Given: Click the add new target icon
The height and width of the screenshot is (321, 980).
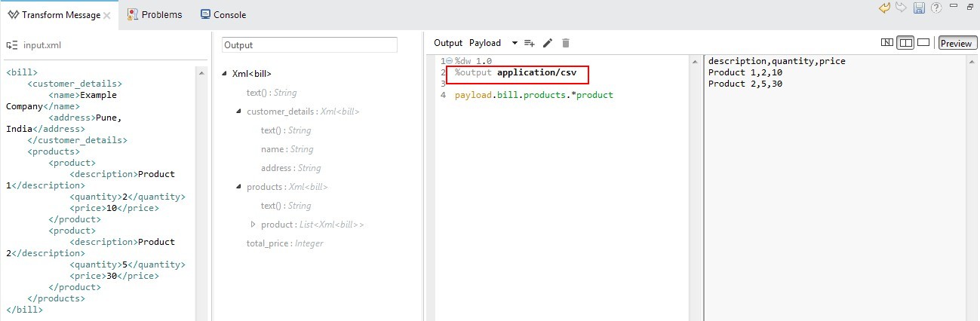Looking at the screenshot, I should 530,44.
